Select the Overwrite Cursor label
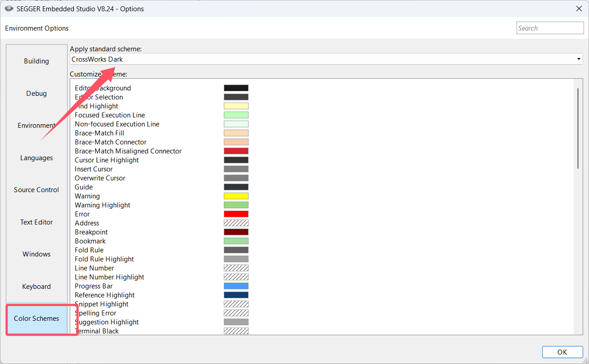 [100, 178]
